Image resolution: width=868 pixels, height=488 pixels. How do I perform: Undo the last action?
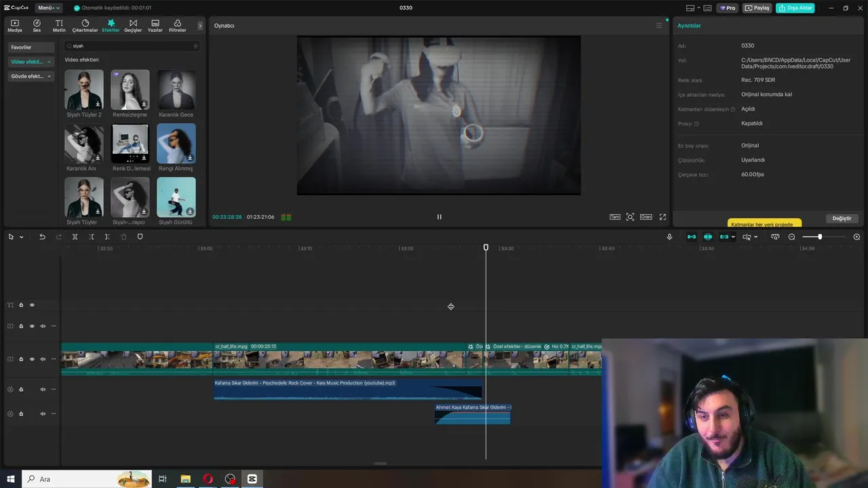42,237
